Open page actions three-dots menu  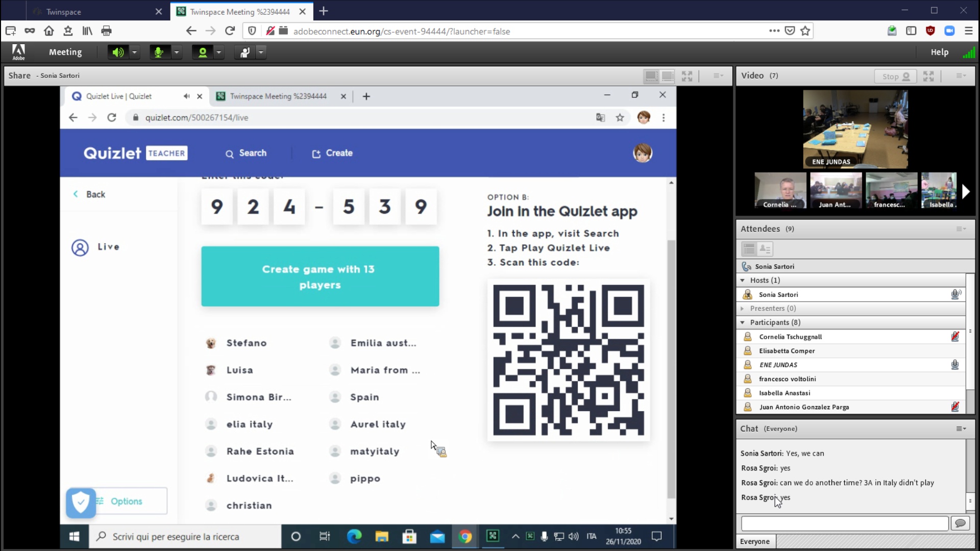(x=774, y=31)
